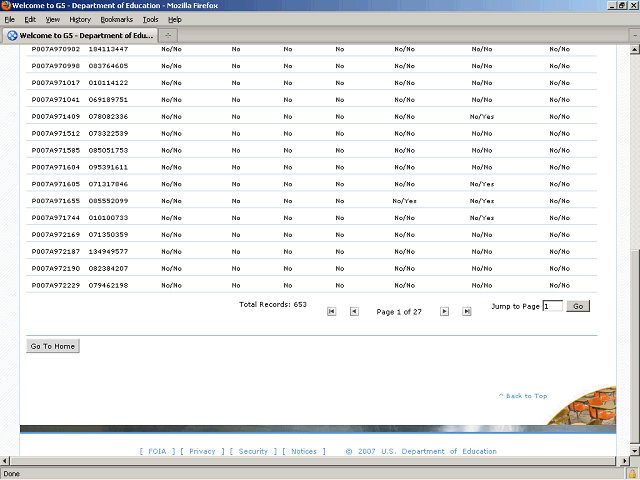The height and width of the screenshot is (480, 640).
Task: Go to the first page of records
Action: pos(332,312)
